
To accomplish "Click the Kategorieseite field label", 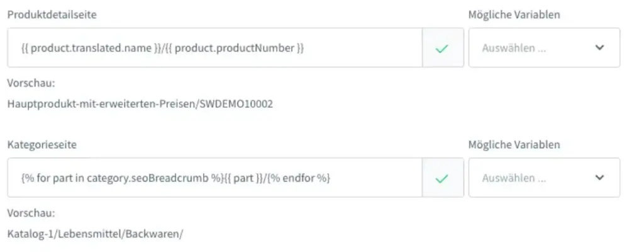I will 43,145.
